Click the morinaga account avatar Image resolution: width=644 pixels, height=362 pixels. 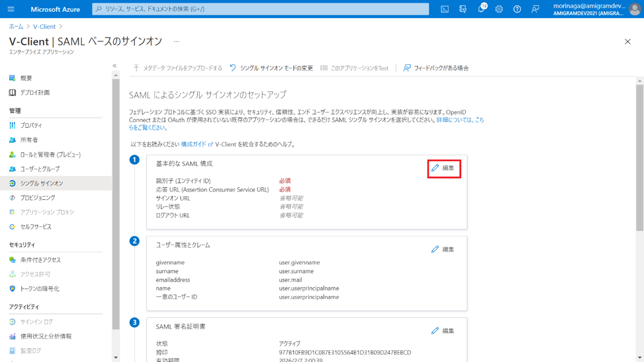[635, 9]
